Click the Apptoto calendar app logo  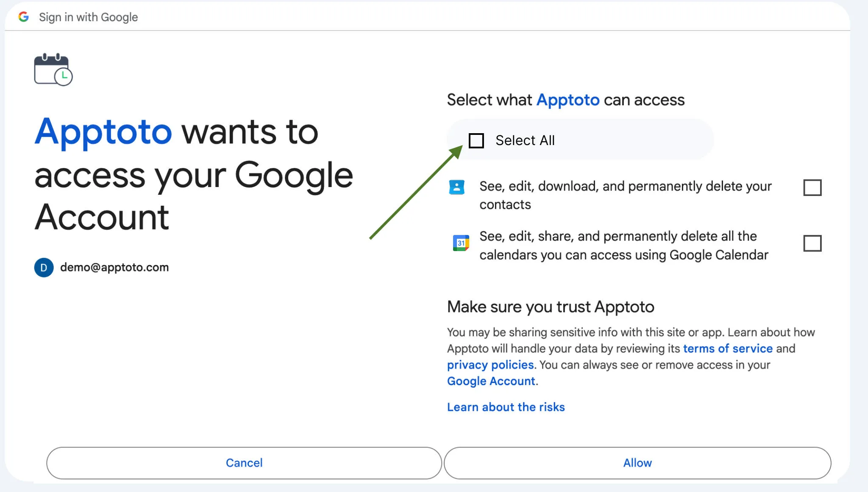pos(53,69)
